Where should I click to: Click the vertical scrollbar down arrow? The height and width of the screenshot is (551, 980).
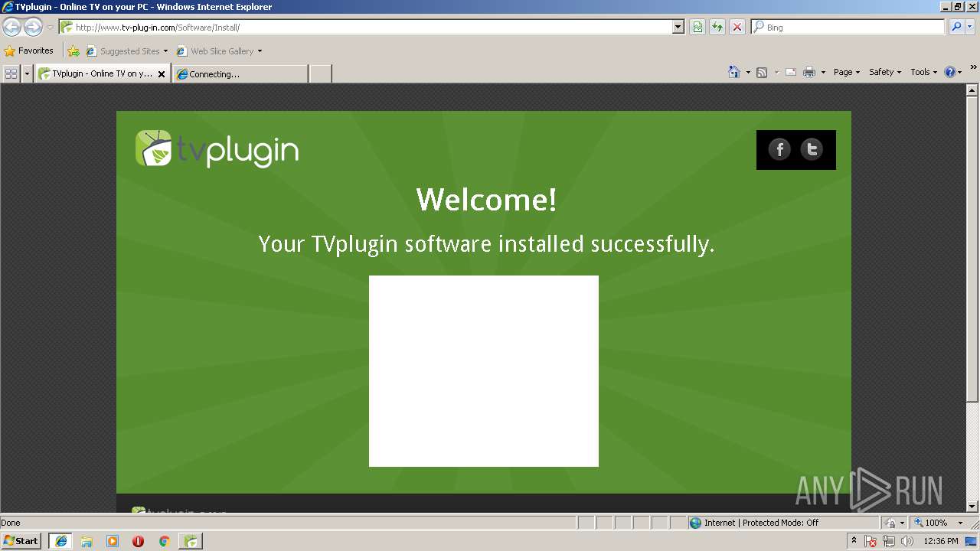point(972,506)
